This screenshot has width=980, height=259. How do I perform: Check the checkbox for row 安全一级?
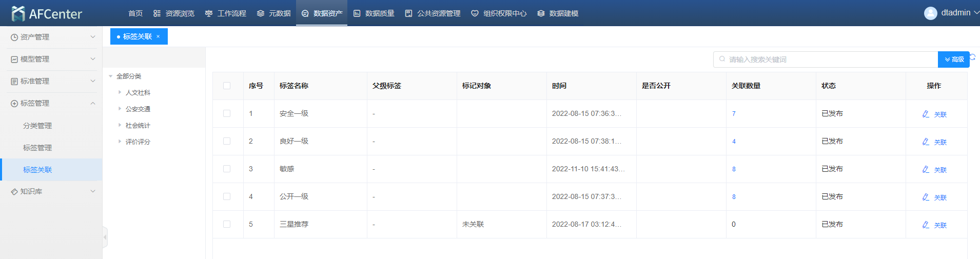[x=227, y=113]
